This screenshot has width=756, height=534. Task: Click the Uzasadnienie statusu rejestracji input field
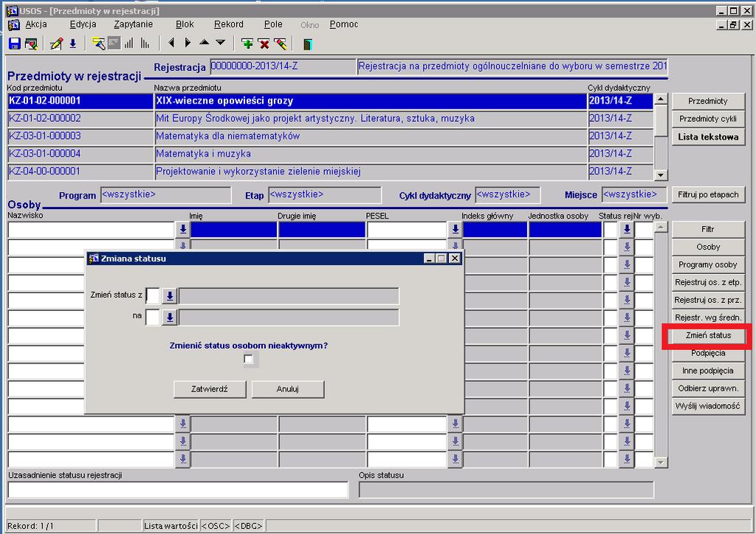(177, 490)
